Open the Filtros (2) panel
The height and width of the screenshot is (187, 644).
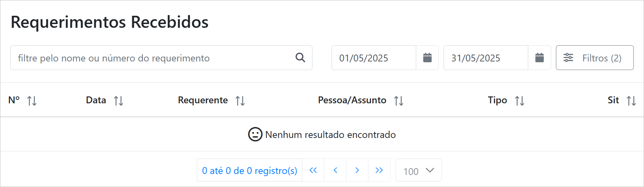(594, 58)
